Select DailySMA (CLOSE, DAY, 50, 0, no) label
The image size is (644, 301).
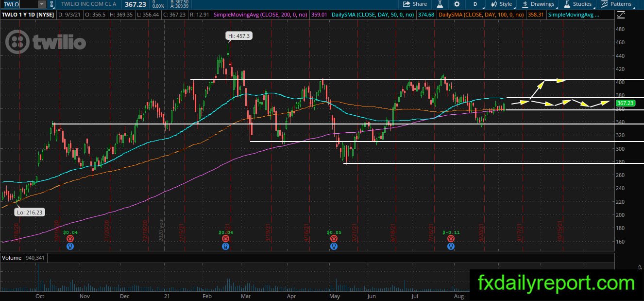(373, 15)
